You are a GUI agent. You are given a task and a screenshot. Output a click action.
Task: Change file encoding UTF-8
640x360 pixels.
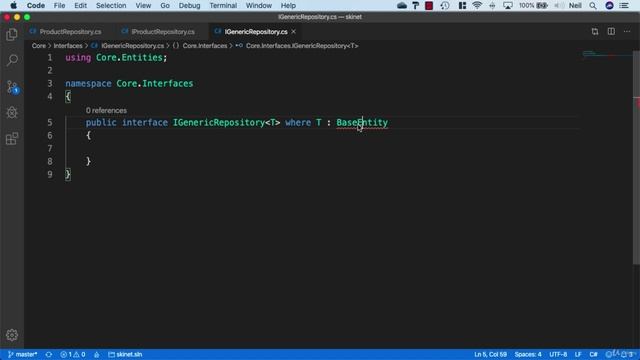point(558,354)
